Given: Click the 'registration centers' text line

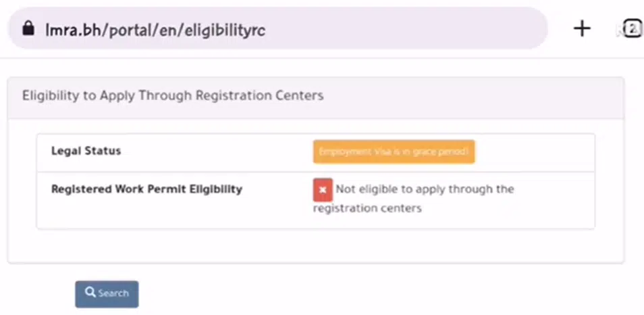Looking at the screenshot, I should point(367,208).
